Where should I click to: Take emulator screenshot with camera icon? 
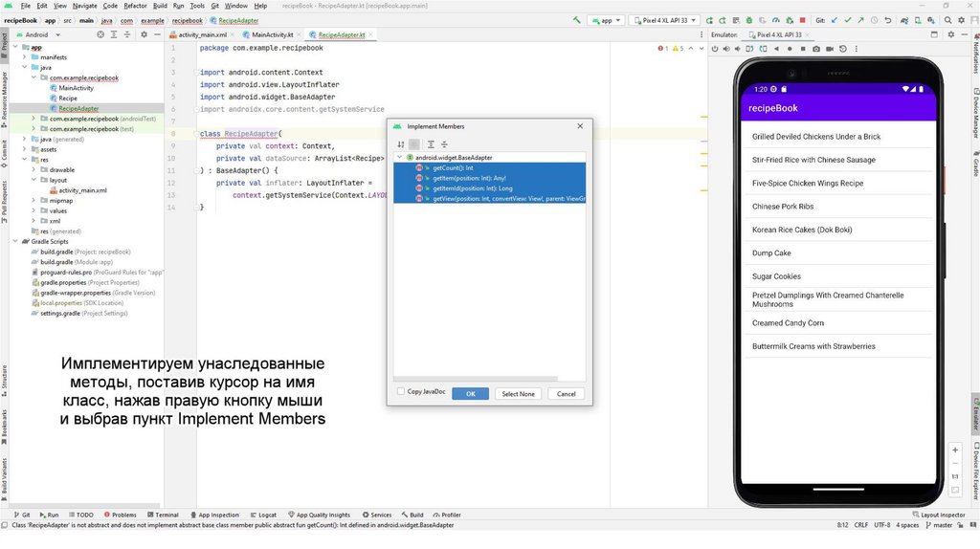pyautogui.click(x=816, y=48)
